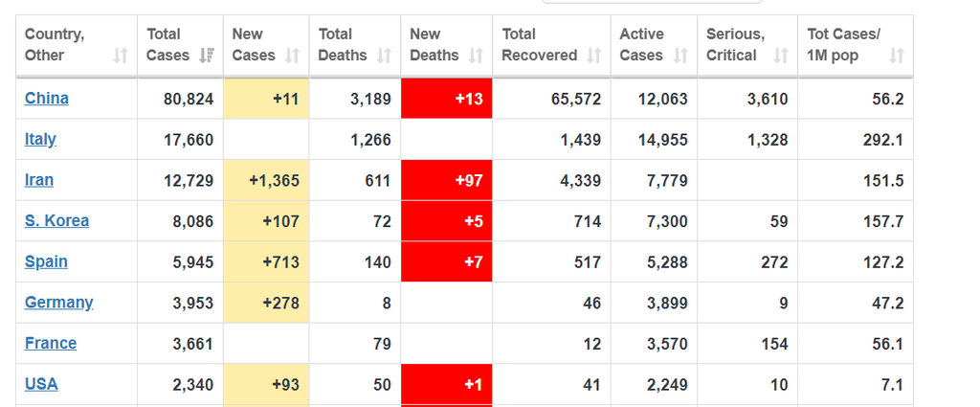The width and height of the screenshot is (980, 407).
Task: Open the USA country link
Action: (41, 384)
